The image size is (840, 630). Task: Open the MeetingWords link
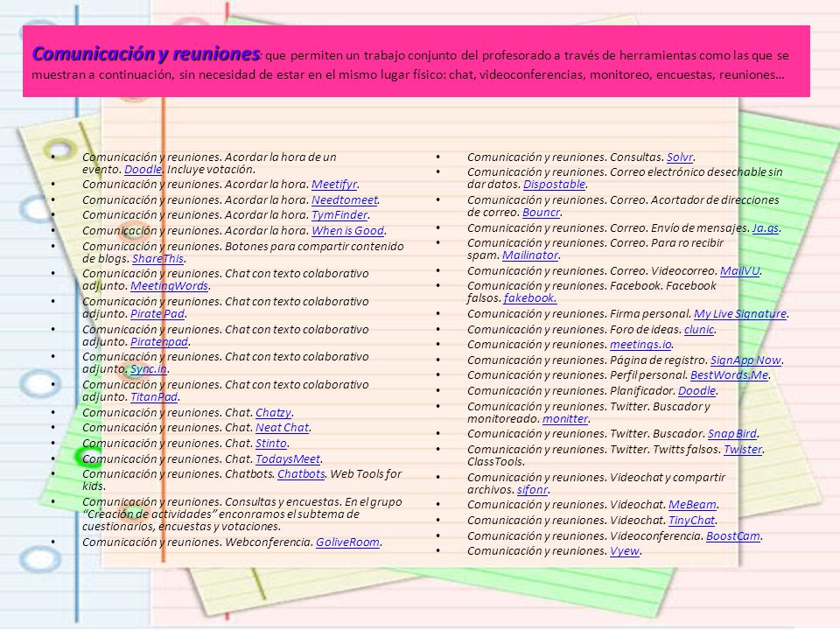tap(169, 285)
